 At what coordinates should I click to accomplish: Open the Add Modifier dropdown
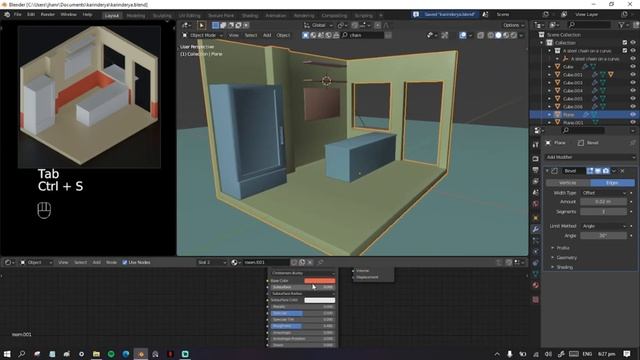(x=590, y=157)
